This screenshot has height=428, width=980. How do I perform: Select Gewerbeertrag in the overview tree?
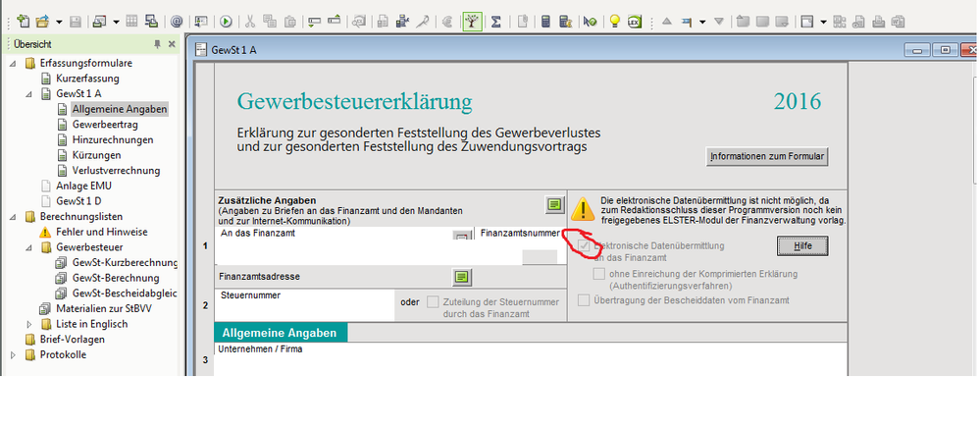point(105,124)
